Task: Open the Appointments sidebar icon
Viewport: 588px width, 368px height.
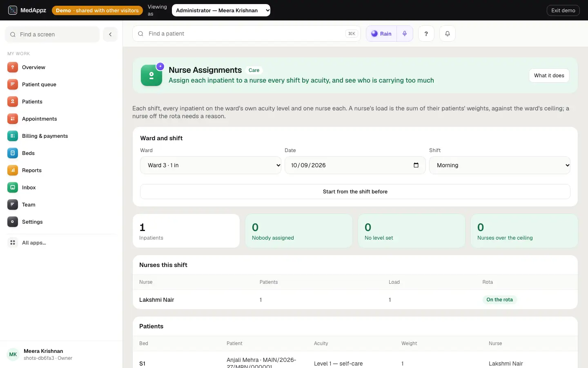Action: pos(13,119)
